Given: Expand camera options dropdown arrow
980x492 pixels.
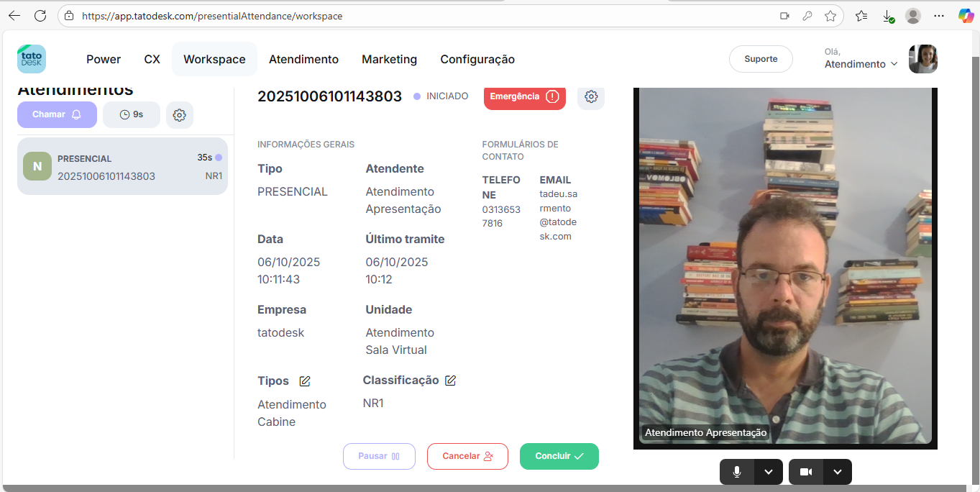Looking at the screenshot, I should tap(838, 472).
